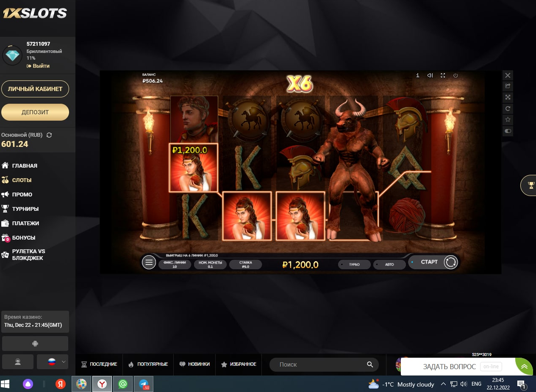Open the colorful globe taskbar app
Viewport: 536px width, 392px height.
tap(81, 384)
